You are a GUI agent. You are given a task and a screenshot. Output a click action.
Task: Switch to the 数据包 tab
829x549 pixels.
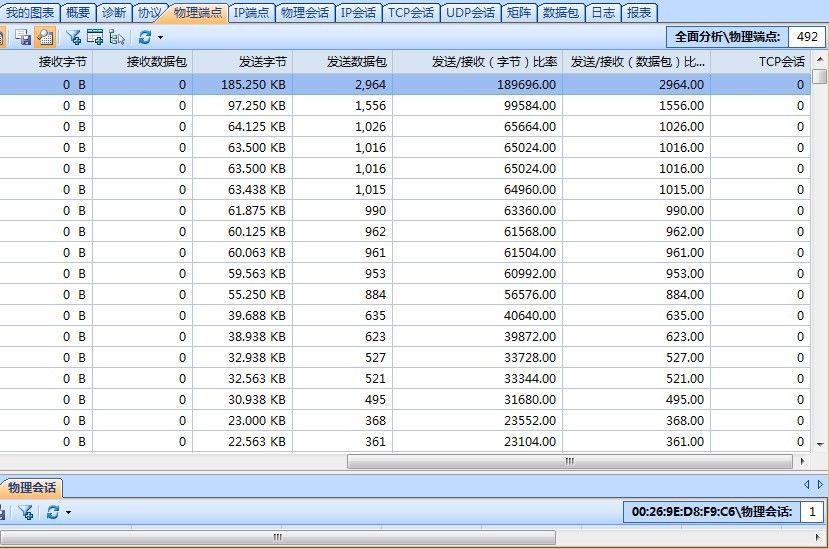tap(561, 13)
